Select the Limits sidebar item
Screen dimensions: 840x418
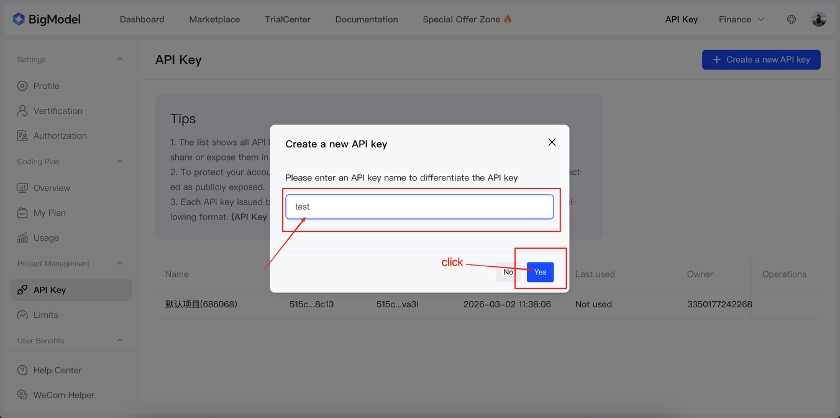46,315
